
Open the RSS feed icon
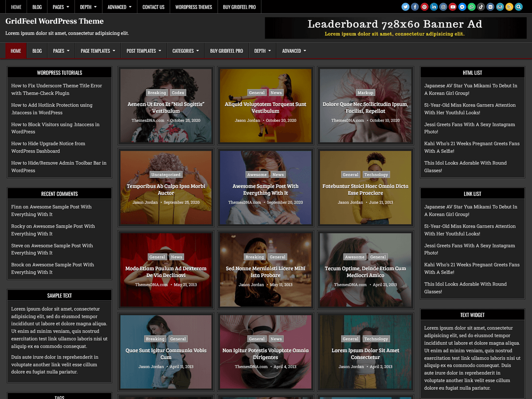point(509,7)
